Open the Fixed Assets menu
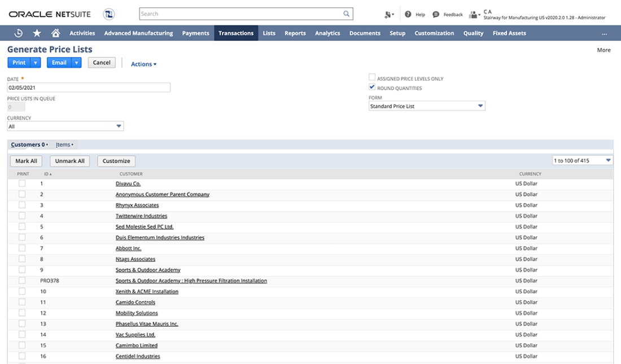Viewport: 621px width, 364px height. (x=509, y=33)
